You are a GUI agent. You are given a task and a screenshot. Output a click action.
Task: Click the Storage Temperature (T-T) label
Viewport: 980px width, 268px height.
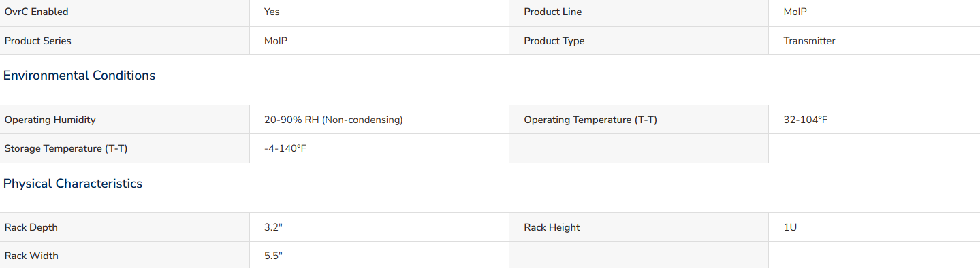[x=66, y=148]
